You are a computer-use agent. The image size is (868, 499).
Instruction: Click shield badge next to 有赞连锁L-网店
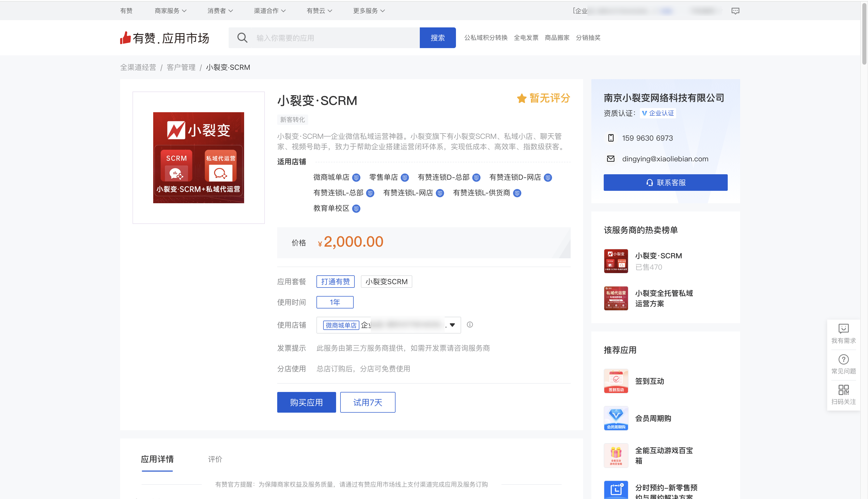click(x=440, y=193)
